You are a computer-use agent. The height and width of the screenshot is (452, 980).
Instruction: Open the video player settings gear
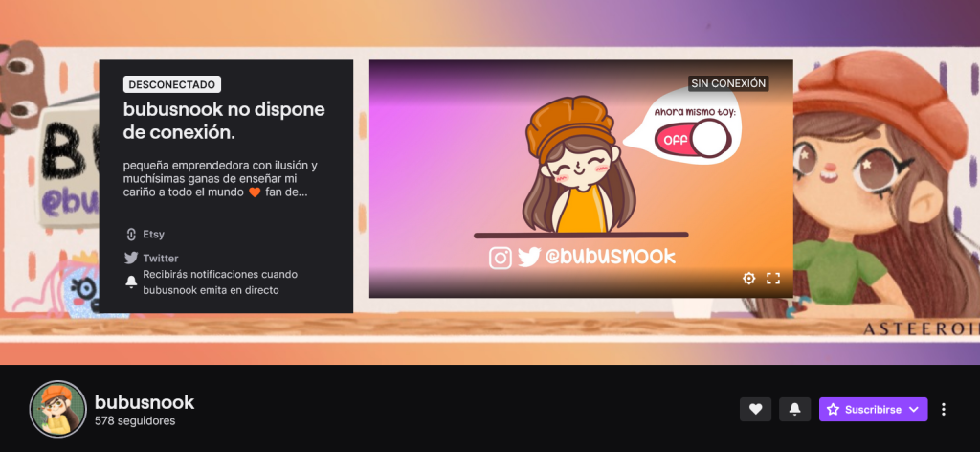[749, 279]
